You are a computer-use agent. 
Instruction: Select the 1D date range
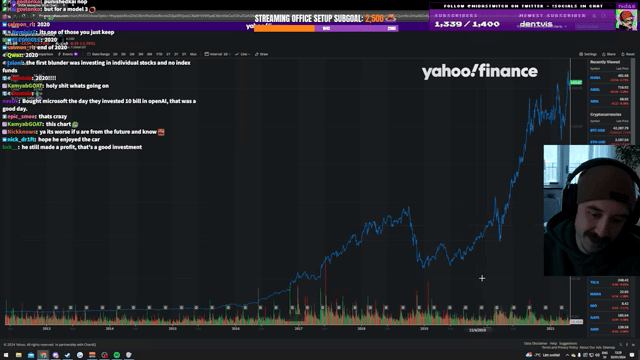pyautogui.click(x=115, y=54)
